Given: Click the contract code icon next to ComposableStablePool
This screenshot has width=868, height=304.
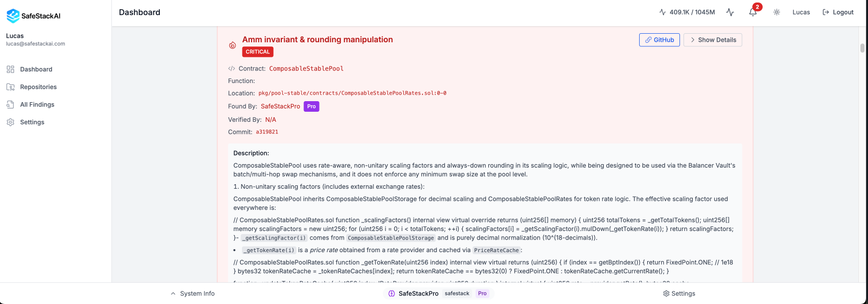Looking at the screenshot, I should [x=232, y=68].
